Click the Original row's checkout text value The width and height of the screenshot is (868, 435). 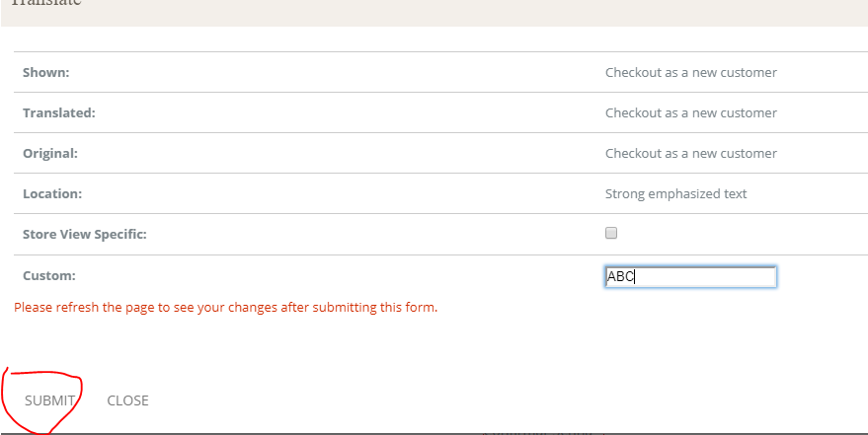[x=690, y=154]
